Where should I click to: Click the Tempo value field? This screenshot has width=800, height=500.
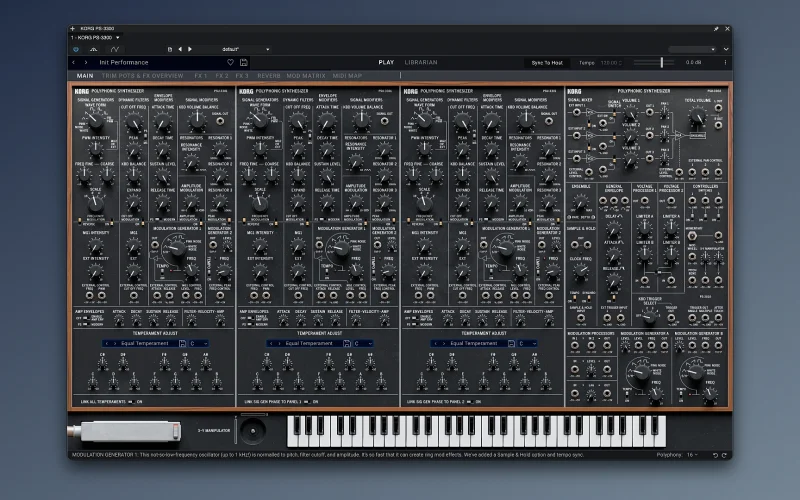611,63
